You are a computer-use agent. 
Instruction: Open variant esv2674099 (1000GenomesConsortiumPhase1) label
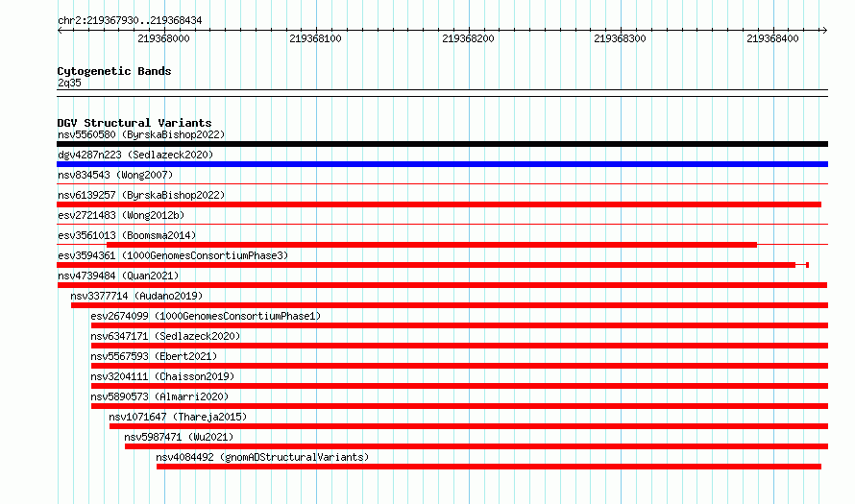click(206, 316)
